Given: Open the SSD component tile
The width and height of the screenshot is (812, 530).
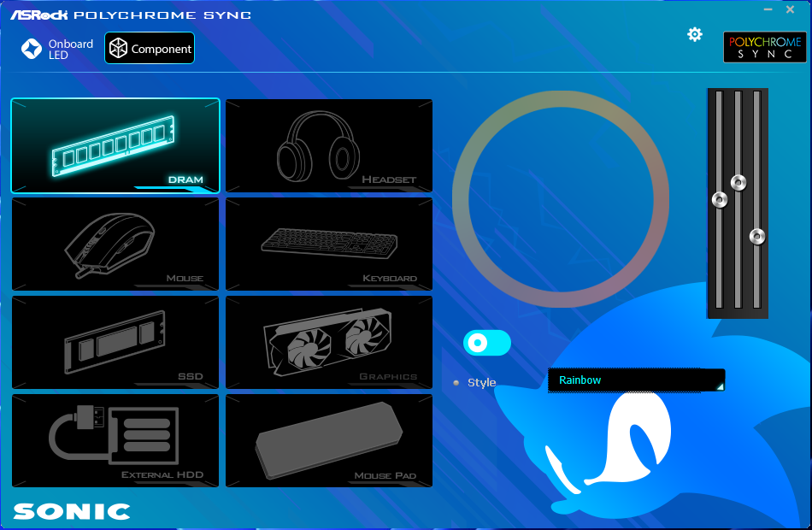Looking at the screenshot, I should (x=115, y=343).
